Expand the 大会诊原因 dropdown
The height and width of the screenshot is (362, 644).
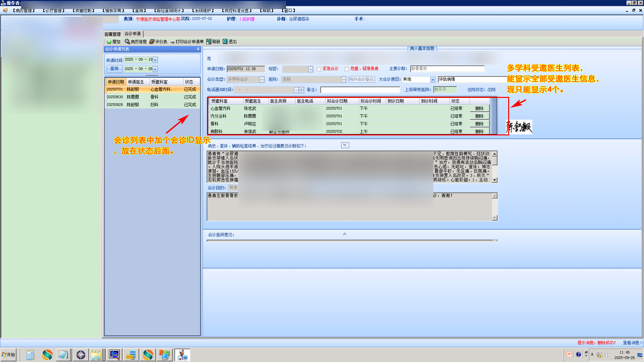[x=433, y=79]
